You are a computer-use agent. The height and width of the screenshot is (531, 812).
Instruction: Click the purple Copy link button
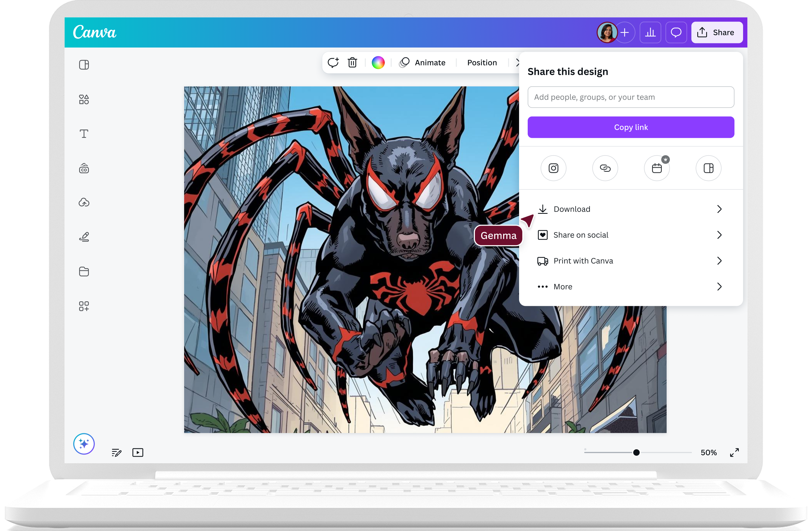631,127
